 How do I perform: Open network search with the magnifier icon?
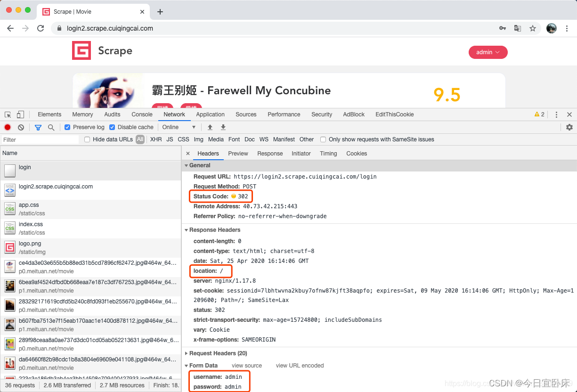(x=50, y=127)
